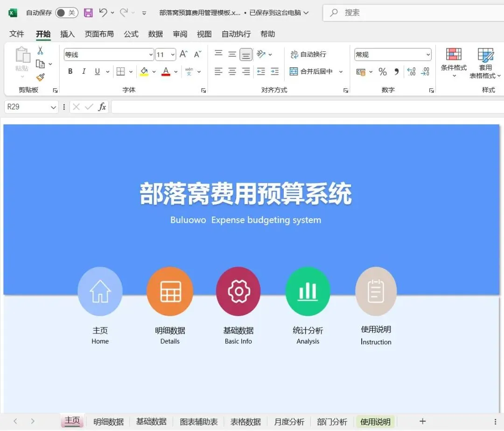504x431 pixels.
Task: Toggle top align
Action: point(218,53)
